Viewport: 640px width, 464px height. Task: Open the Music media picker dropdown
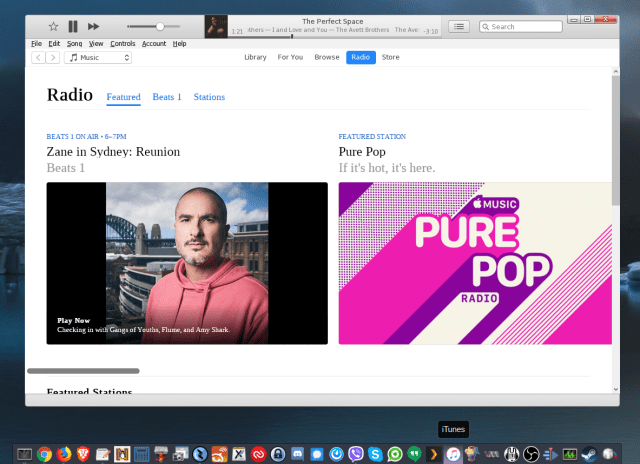tap(98, 58)
